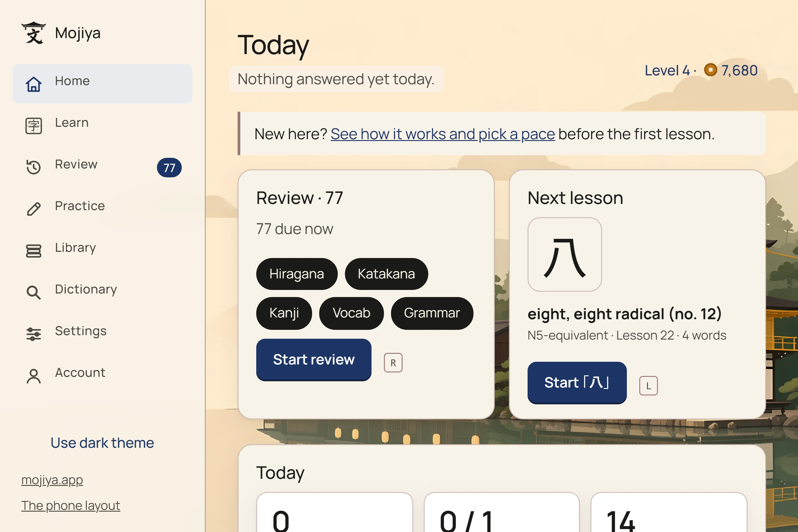Click the '77 due now' text
Image resolution: width=798 pixels, height=532 pixels.
[295, 229]
